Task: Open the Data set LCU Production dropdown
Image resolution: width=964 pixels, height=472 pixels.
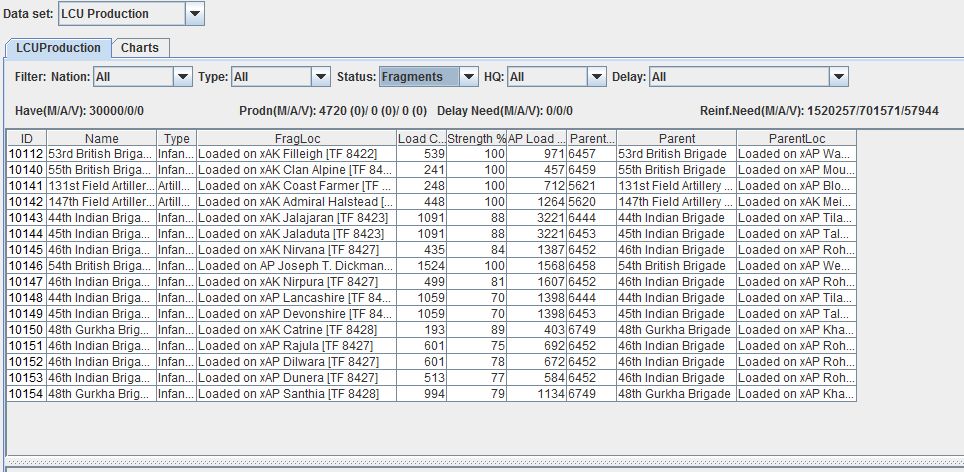Action: tap(131, 14)
